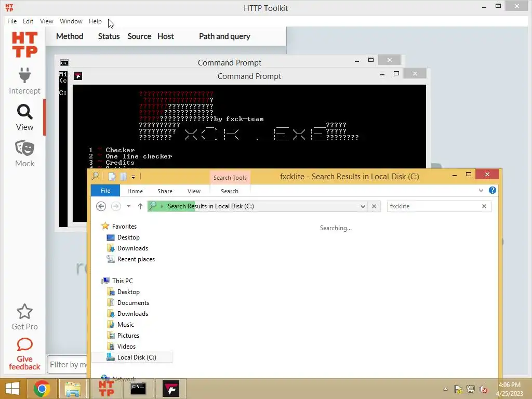Sort by Source column header
This screenshot has width=532, height=399.
(139, 36)
